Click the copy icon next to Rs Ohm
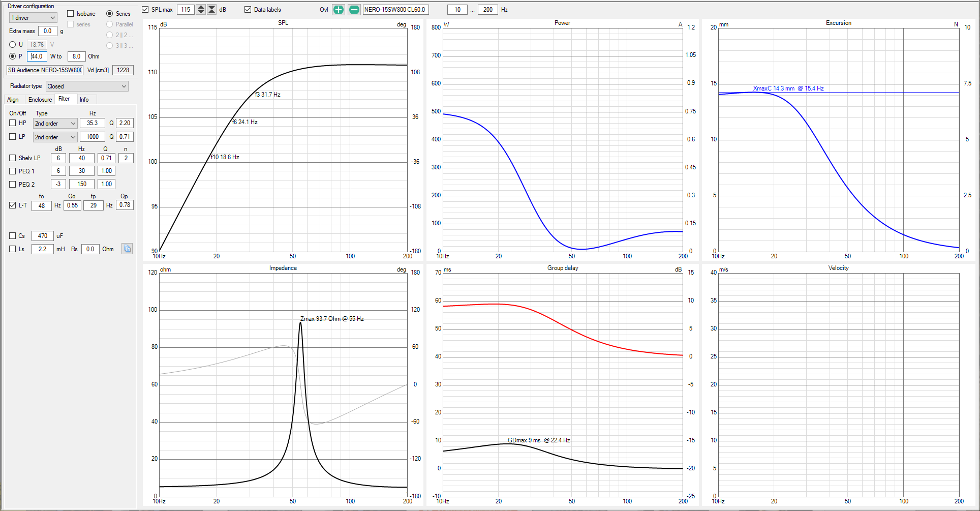This screenshot has height=511, width=980. point(127,249)
